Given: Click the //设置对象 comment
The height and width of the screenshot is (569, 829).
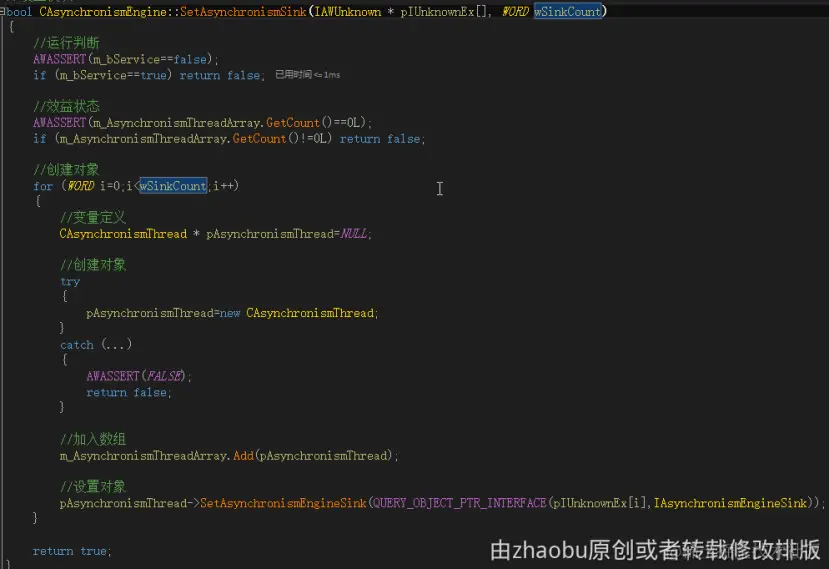Looking at the screenshot, I should coord(93,487).
